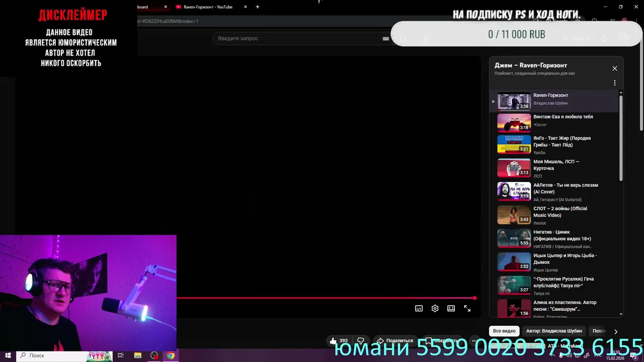The image size is (644, 362).
Task: Open the playlist three-dot options menu
Action: point(614,83)
